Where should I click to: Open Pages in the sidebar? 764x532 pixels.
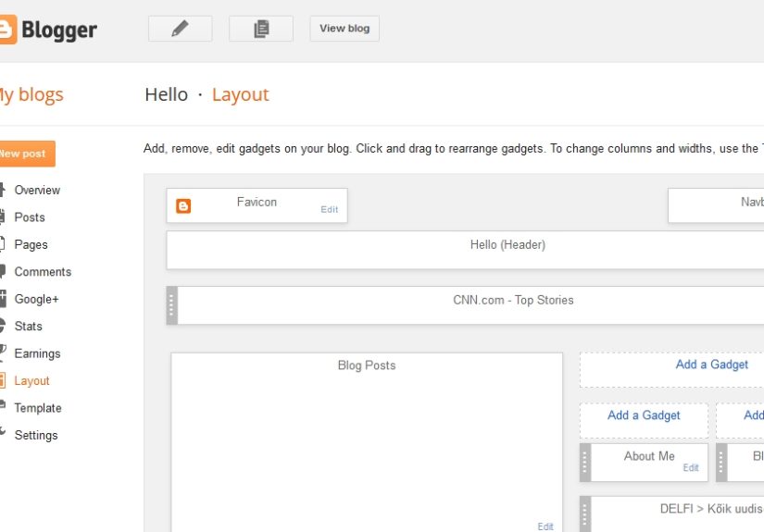click(31, 244)
